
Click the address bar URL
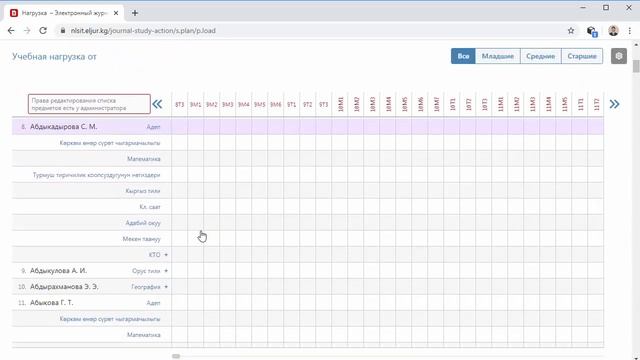(143, 31)
